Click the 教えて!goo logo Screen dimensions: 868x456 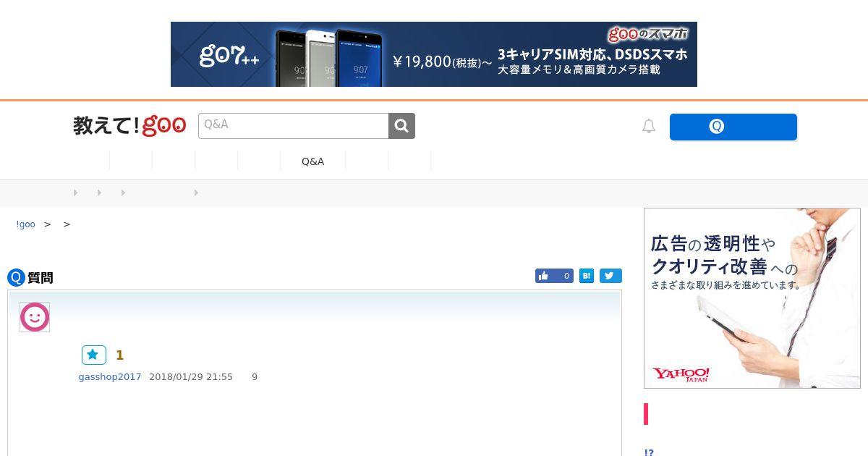tap(129, 126)
